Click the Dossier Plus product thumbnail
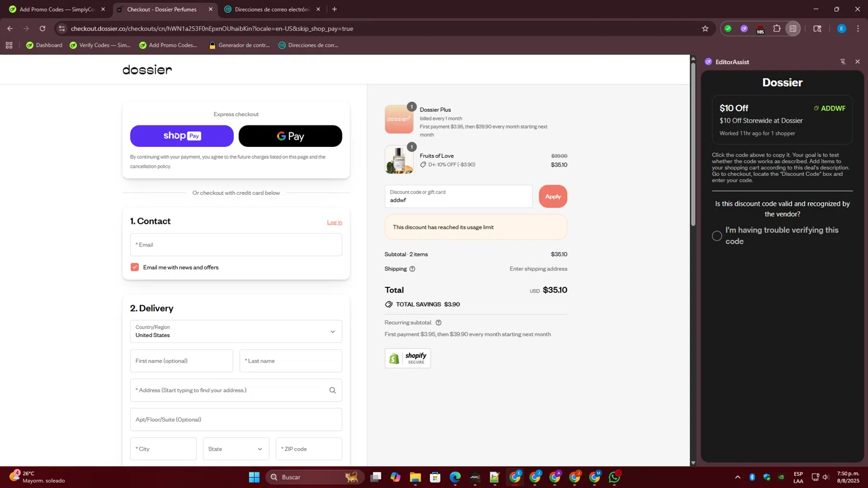This screenshot has width=868, height=488. [x=399, y=119]
